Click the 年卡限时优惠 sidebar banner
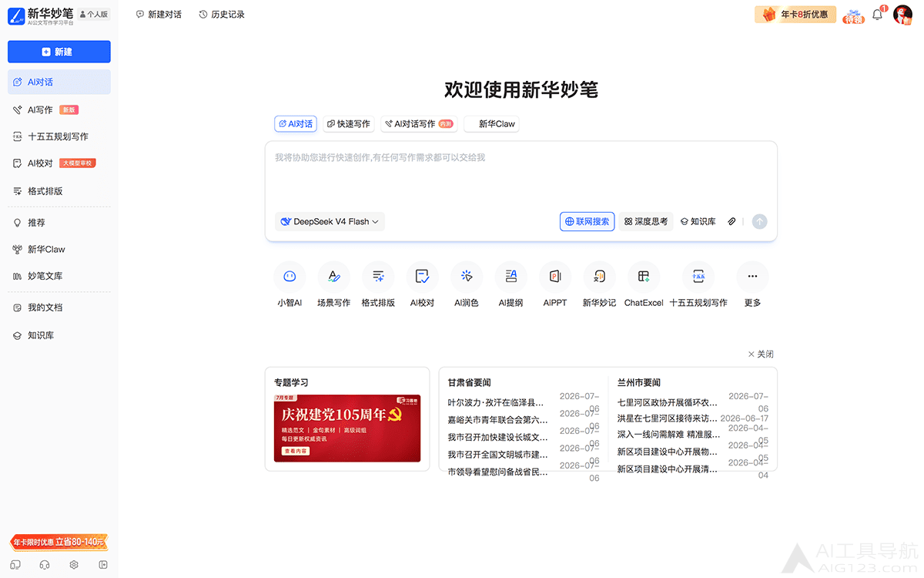The height and width of the screenshot is (578, 924). point(59,543)
